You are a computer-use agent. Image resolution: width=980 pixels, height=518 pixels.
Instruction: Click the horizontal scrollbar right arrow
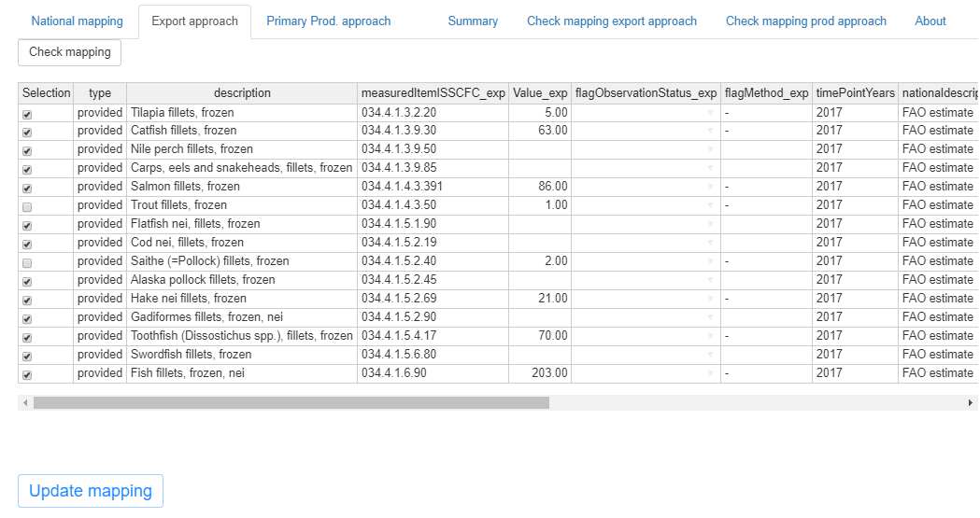(971, 402)
